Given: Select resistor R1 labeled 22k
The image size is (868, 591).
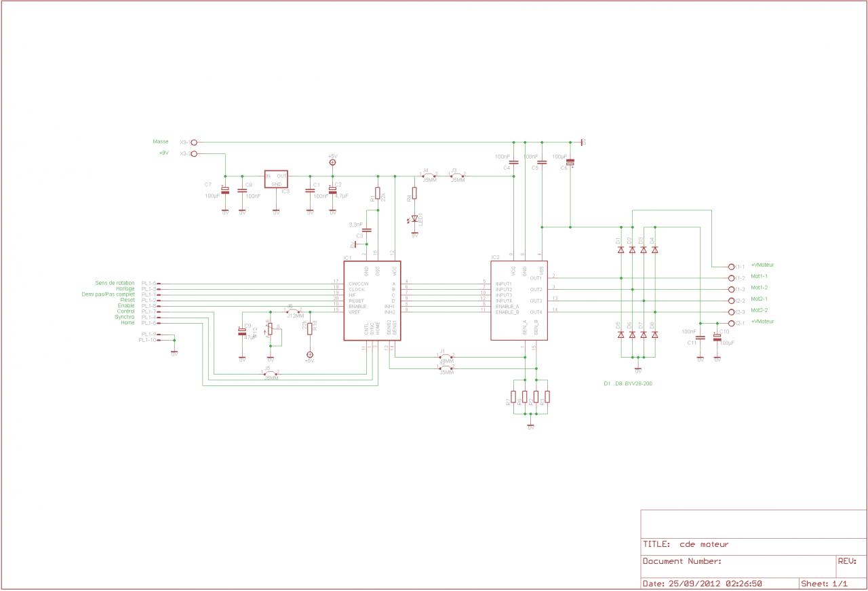Looking at the screenshot, I should tap(378, 193).
